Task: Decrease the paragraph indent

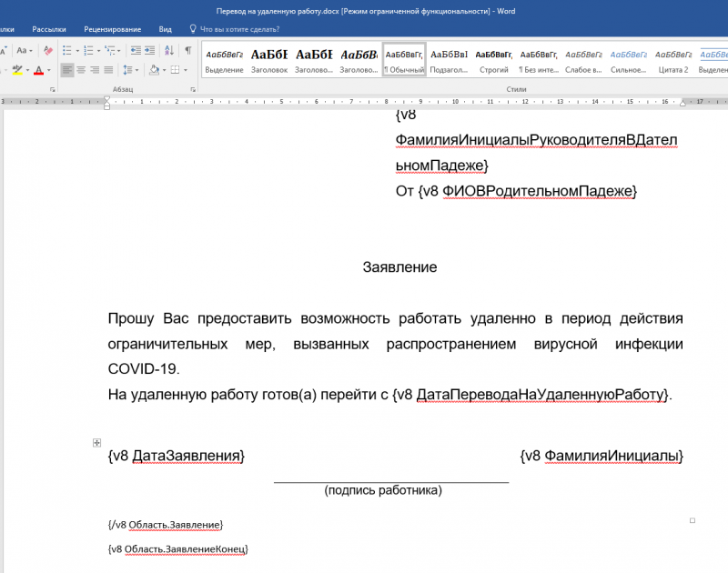Action: (136, 50)
